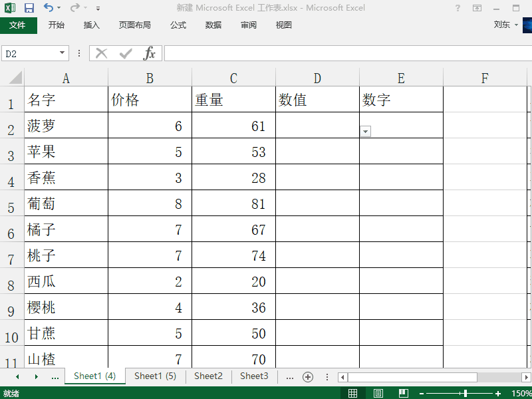Click the horizontal scrollbar right arrow
The width and height of the screenshot is (532, 399).
tap(527, 377)
